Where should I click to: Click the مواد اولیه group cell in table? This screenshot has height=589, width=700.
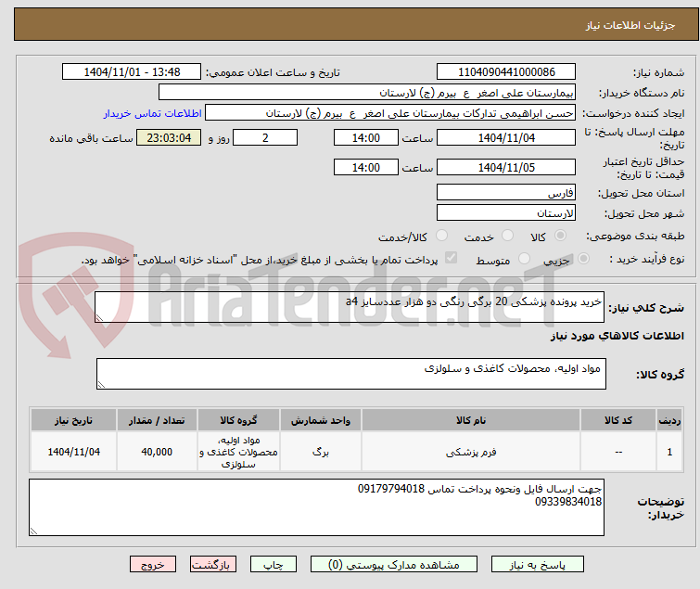(x=238, y=452)
